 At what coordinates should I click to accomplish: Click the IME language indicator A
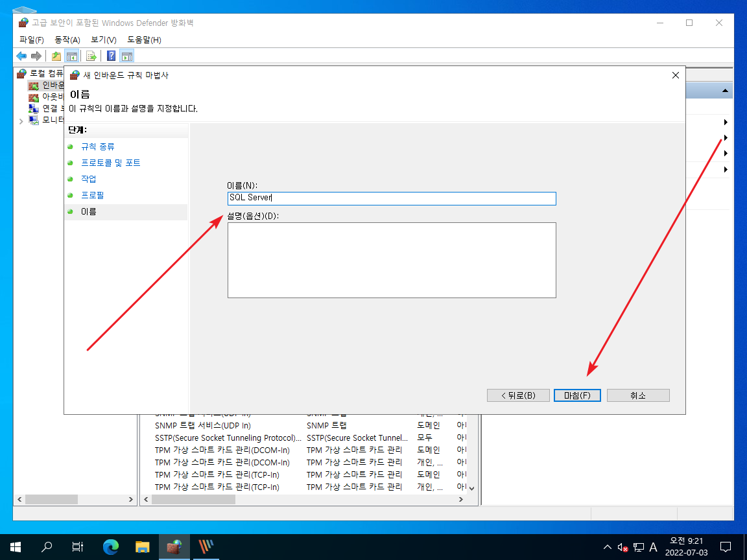[x=653, y=548]
